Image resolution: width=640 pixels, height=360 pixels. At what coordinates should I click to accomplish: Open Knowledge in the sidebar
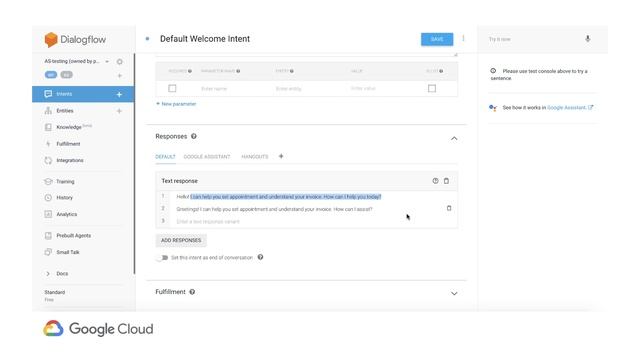coord(69,127)
